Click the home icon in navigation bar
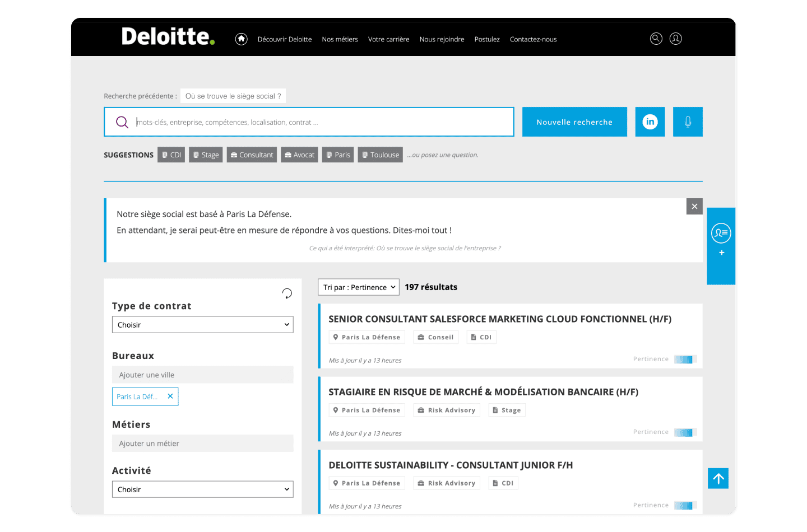Viewport: 807px width, 532px height. pos(241,39)
